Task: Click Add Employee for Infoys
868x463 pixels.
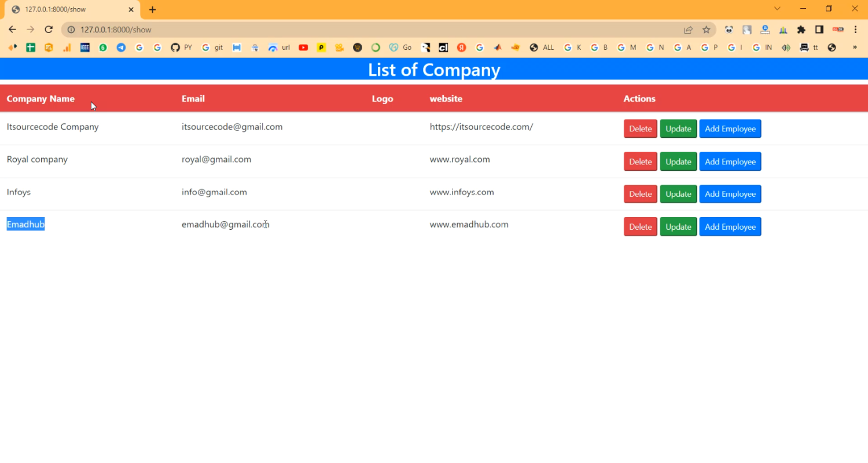Action: pos(730,194)
